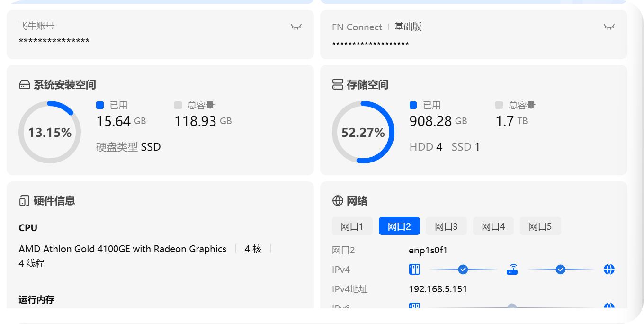
Task: Click the 网络 section globe icon
Action: pos(336,200)
